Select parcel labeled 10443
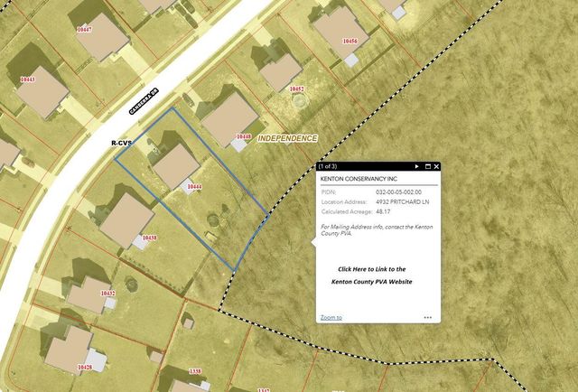 coord(27,79)
